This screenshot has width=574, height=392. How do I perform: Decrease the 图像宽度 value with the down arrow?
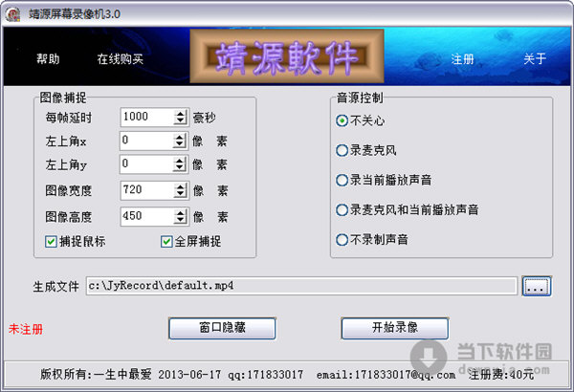[x=180, y=194]
